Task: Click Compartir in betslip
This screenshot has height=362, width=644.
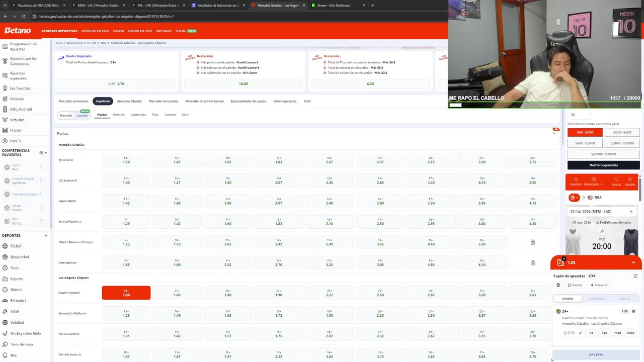Action: [599, 285]
